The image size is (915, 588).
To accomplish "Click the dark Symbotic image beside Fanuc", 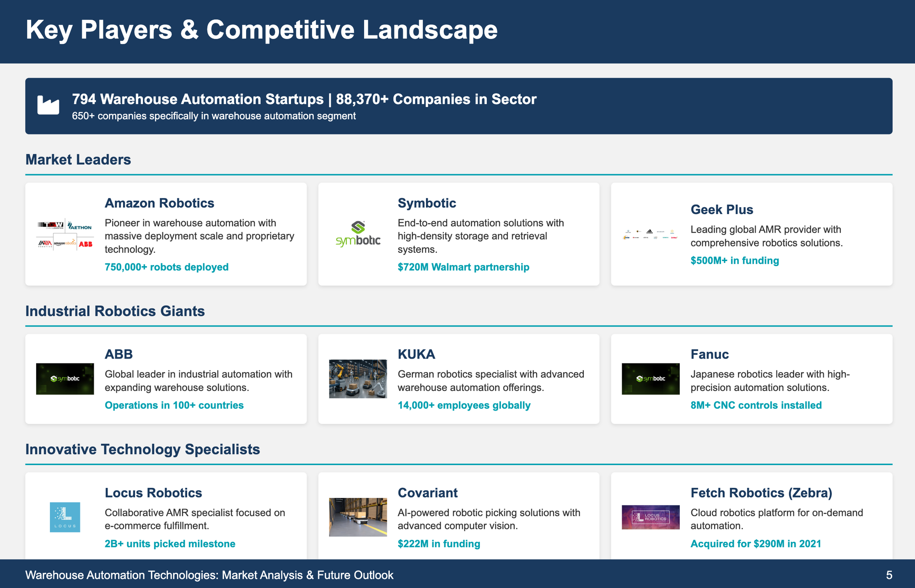I will pyautogui.click(x=650, y=379).
